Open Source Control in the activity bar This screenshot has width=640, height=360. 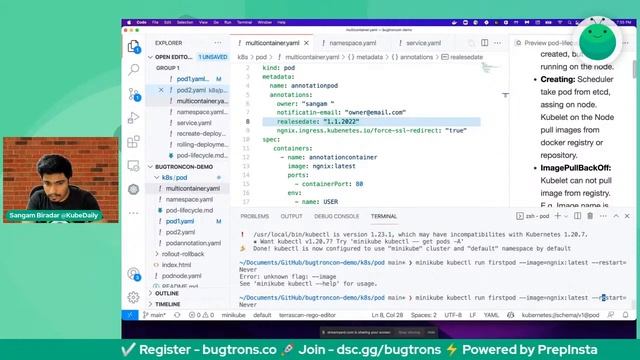(x=134, y=94)
